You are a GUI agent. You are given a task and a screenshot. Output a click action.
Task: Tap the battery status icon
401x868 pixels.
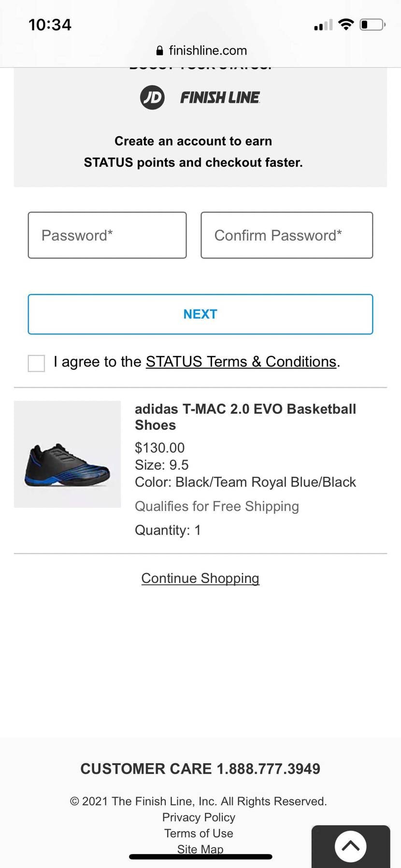372,24
